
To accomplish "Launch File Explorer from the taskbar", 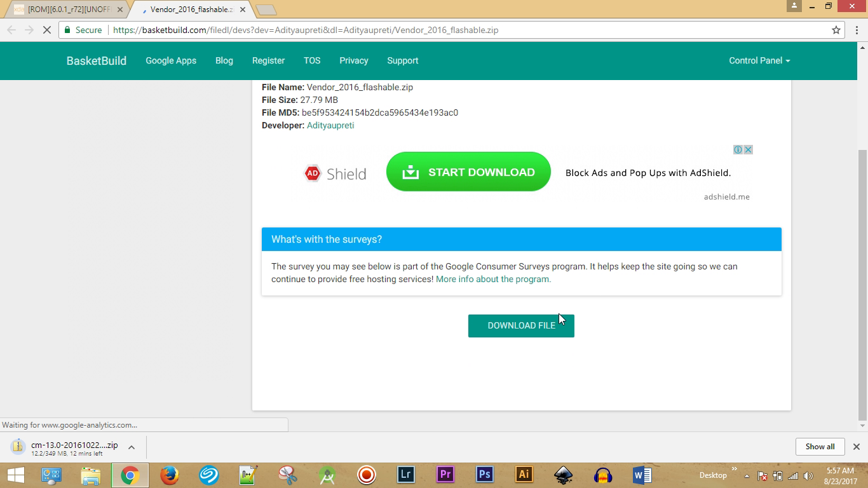I will click(91, 475).
